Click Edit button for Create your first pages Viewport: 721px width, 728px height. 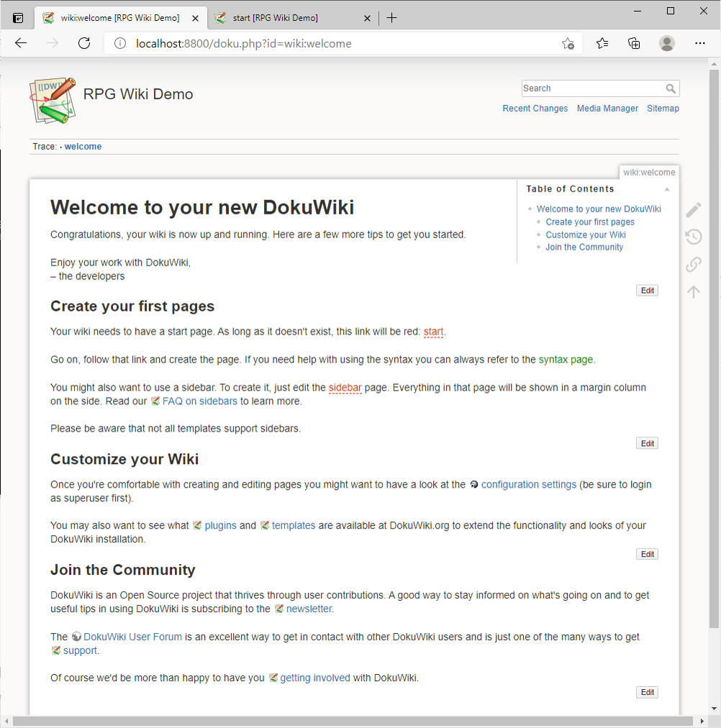pos(647,443)
